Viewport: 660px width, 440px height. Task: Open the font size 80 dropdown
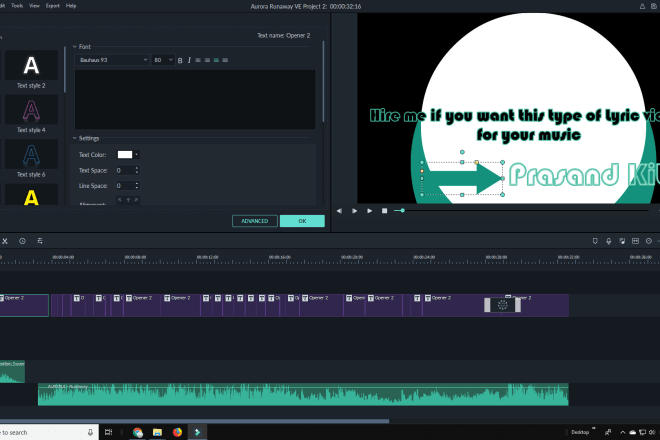(162, 60)
